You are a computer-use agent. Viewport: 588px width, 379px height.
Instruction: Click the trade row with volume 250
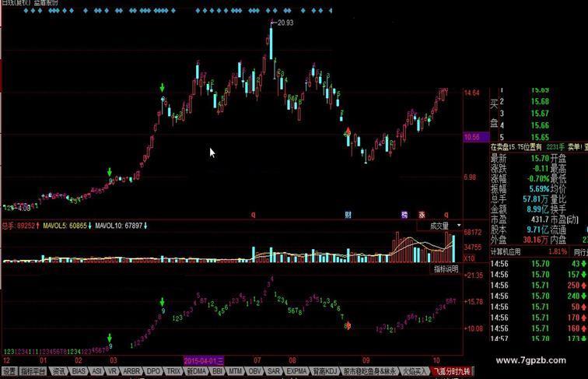pos(539,286)
